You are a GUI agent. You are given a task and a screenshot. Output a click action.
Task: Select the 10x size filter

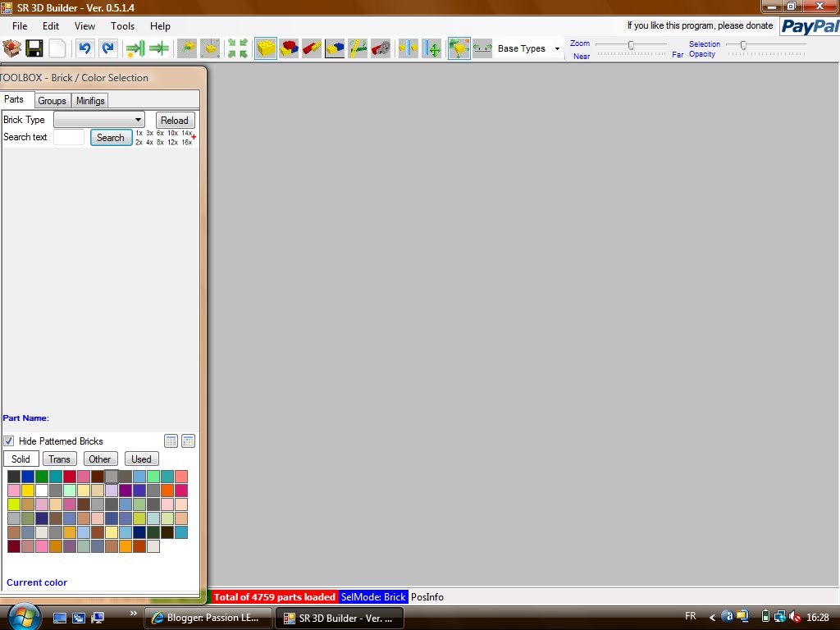[172, 133]
